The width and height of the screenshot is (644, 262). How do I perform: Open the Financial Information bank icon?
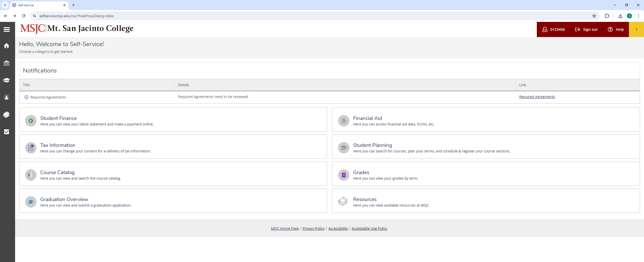tap(7, 63)
